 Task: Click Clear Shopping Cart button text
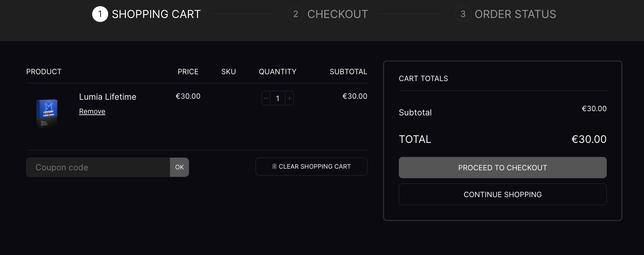coord(314,166)
